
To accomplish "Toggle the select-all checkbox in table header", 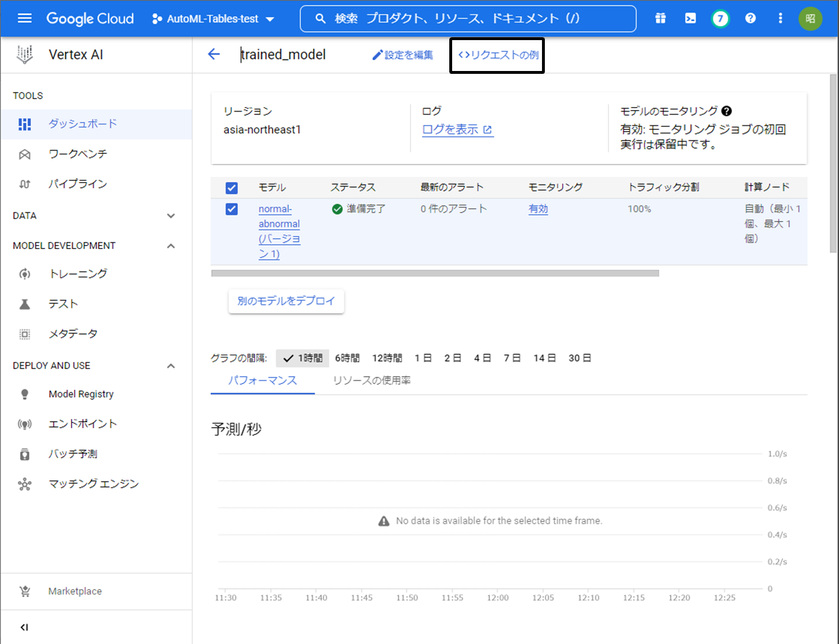I will point(232,188).
